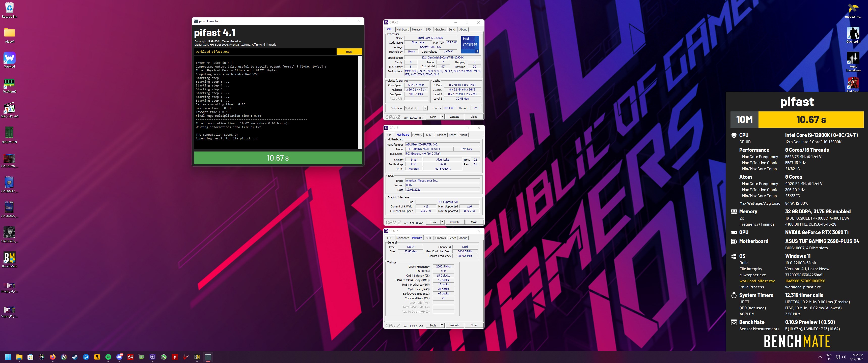Open AIDA64 taskbar icon
The image size is (868, 363).
point(130,357)
